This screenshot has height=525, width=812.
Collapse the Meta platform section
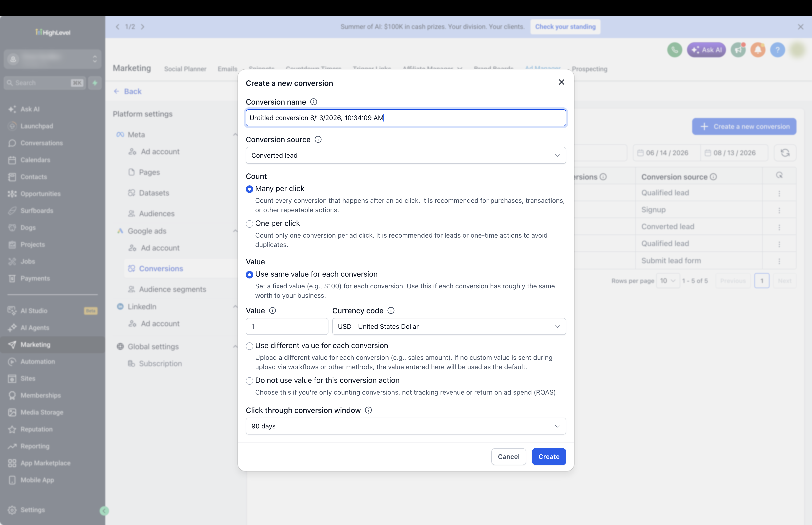235,135
